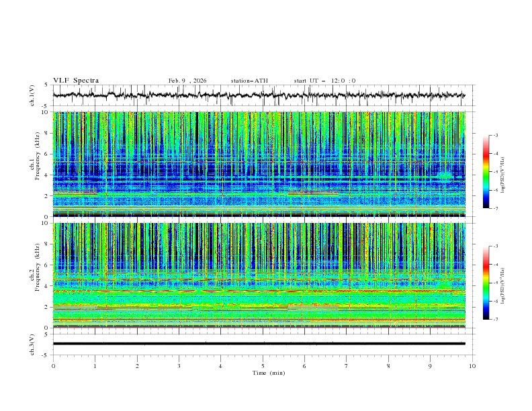Click the ch.1 PSD color scale bar
532x411 pixels.
(x=486, y=172)
